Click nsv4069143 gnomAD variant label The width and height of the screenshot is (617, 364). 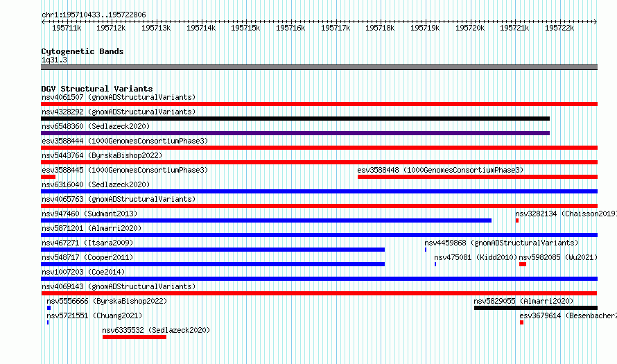click(119, 286)
